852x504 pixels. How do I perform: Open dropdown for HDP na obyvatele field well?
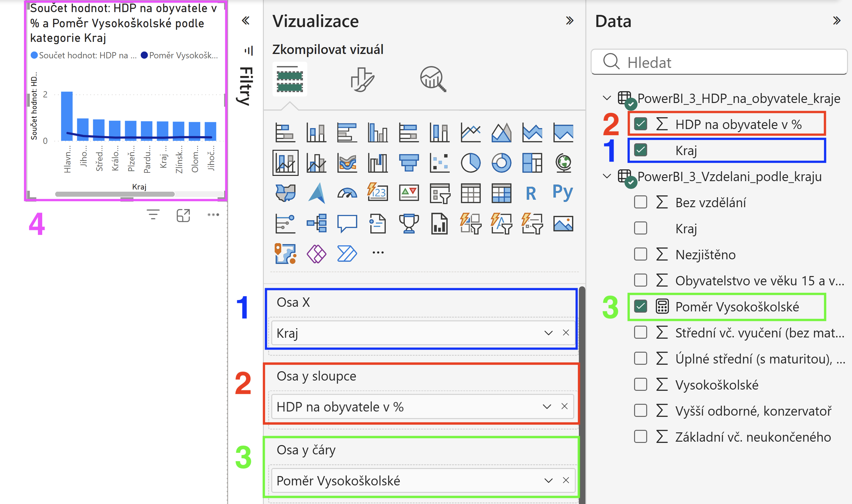point(547,407)
